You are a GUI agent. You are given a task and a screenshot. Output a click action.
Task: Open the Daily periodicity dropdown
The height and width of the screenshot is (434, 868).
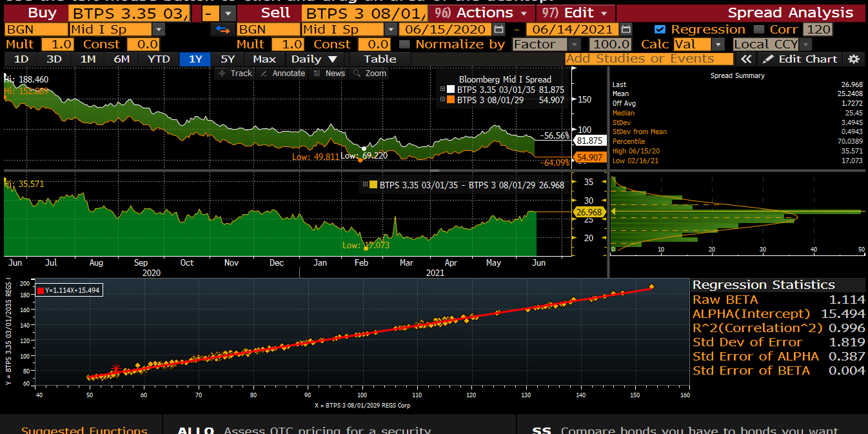click(315, 59)
